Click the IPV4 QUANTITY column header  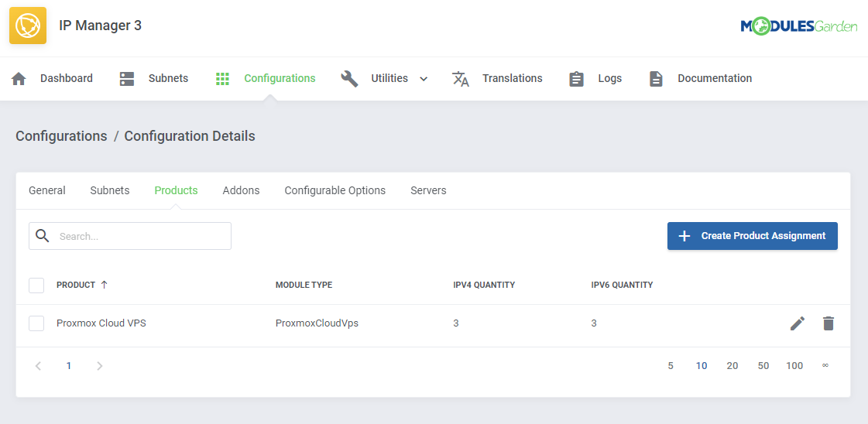484,286
